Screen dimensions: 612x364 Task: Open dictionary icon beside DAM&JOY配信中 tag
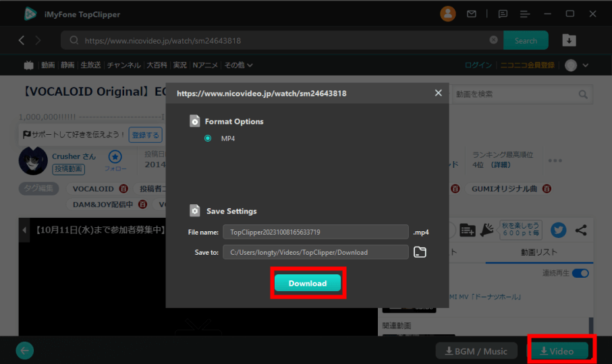(143, 204)
